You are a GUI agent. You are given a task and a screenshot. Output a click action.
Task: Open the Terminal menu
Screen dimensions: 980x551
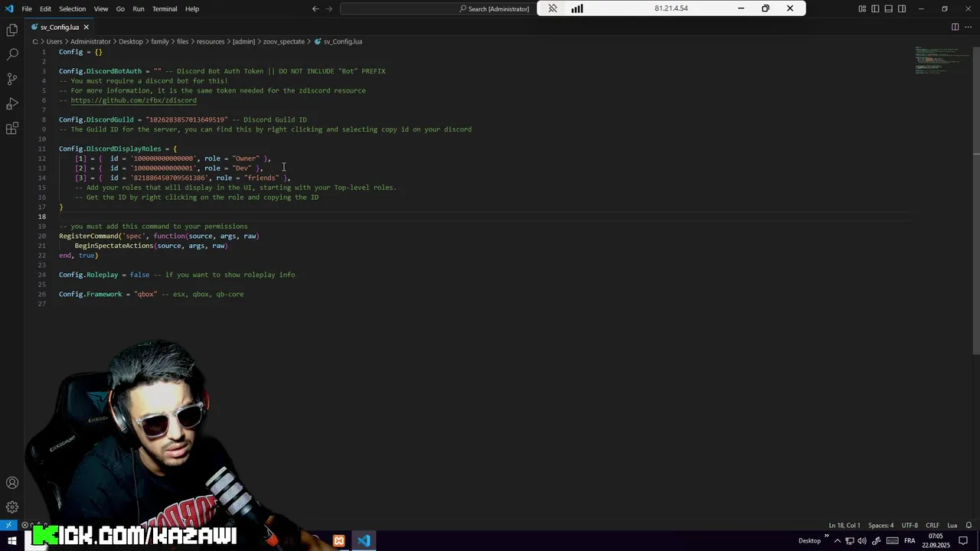coord(165,8)
